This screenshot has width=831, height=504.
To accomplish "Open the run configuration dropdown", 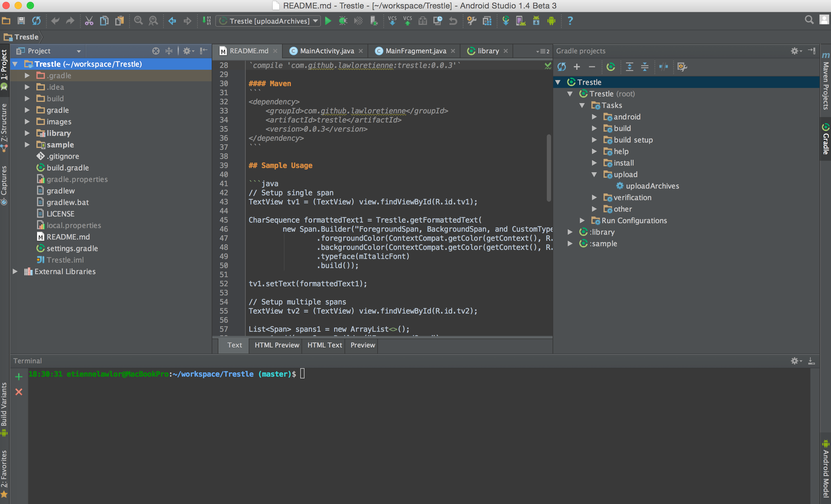I will [315, 21].
